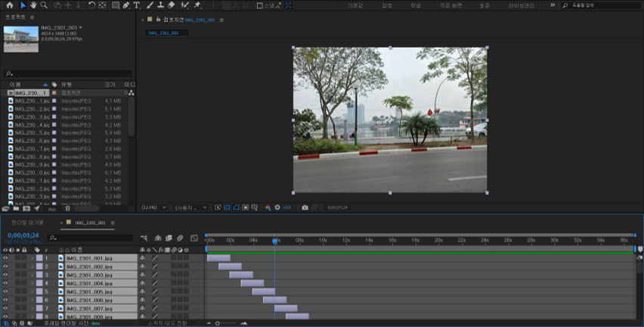This screenshot has width=644, height=327.
Task: Click viewer timecode 0;00;05;24
Action: point(338,207)
